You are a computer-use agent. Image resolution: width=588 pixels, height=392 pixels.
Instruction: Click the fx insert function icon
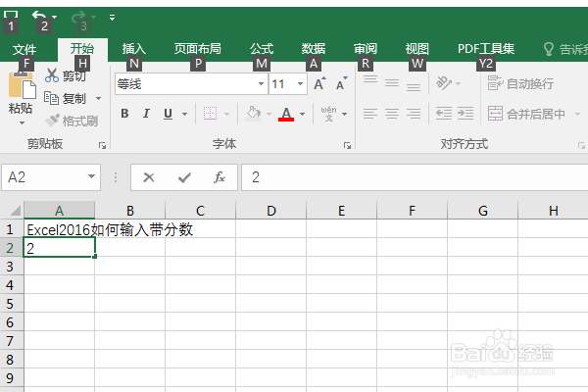(220, 177)
